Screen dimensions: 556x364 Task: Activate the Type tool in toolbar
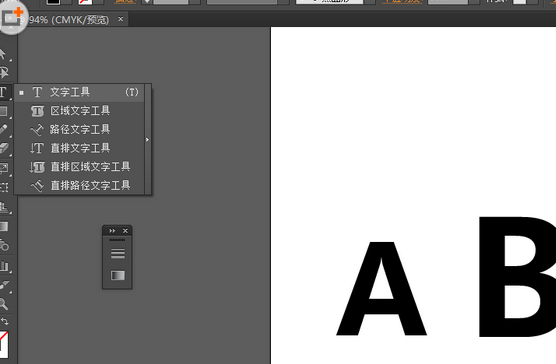(x=4, y=93)
